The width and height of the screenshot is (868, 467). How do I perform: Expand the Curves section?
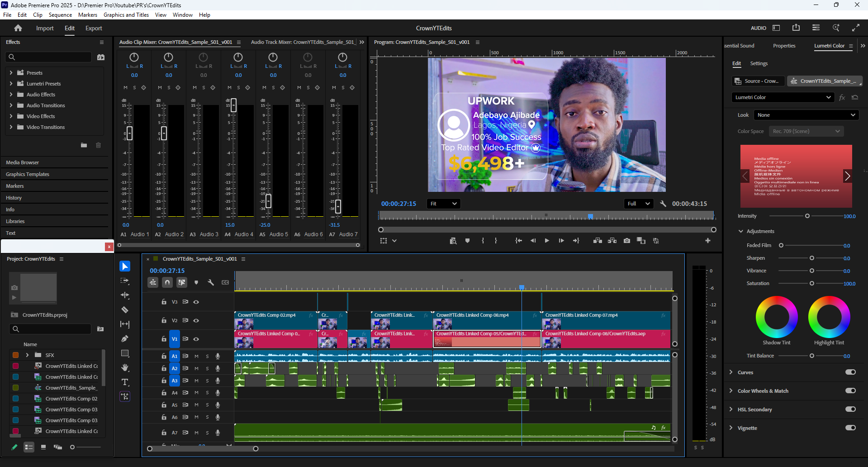pyautogui.click(x=731, y=372)
